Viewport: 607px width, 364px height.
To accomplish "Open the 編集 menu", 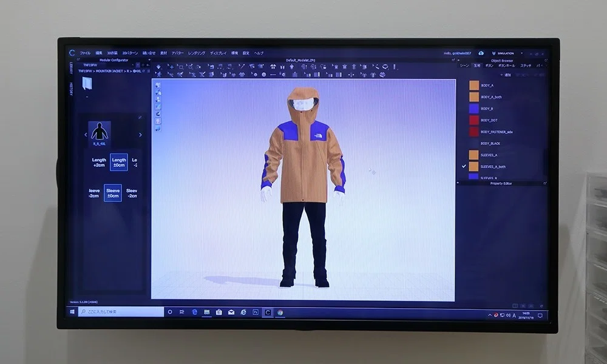I will click(x=99, y=53).
